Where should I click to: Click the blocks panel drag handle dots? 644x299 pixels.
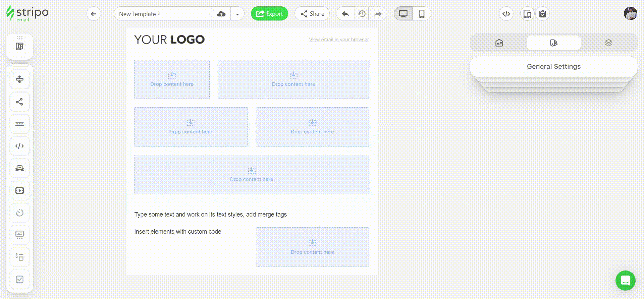pos(20,38)
